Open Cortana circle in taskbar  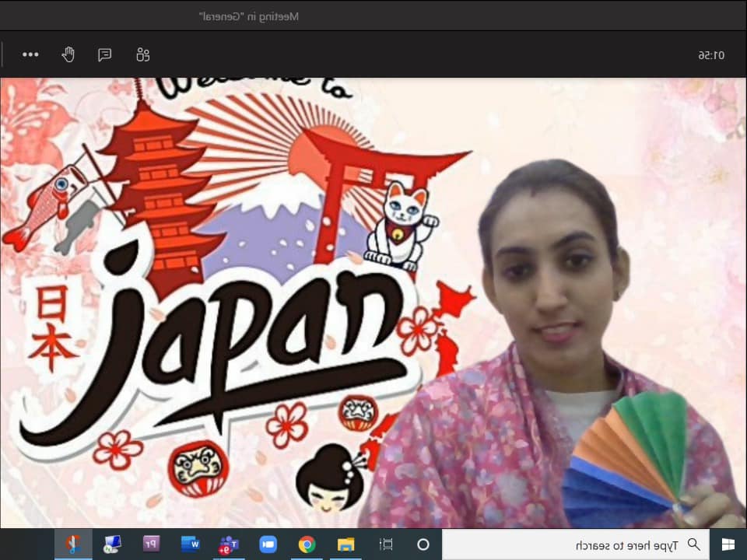[423, 544]
